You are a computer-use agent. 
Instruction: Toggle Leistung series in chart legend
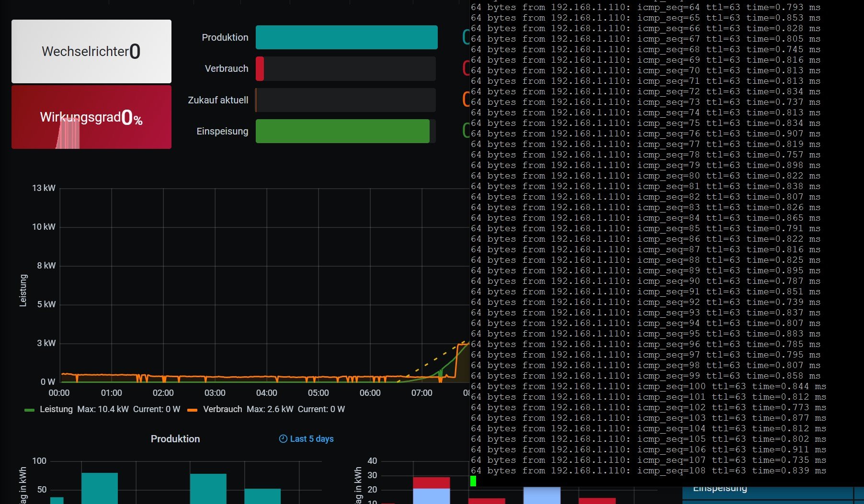tap(56, 409)
